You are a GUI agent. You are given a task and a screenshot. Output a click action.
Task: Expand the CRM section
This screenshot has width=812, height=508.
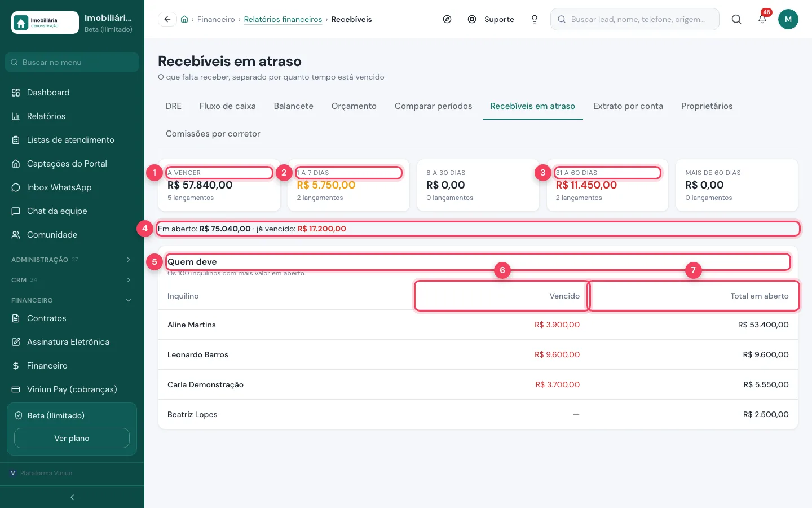click(72, 280)
